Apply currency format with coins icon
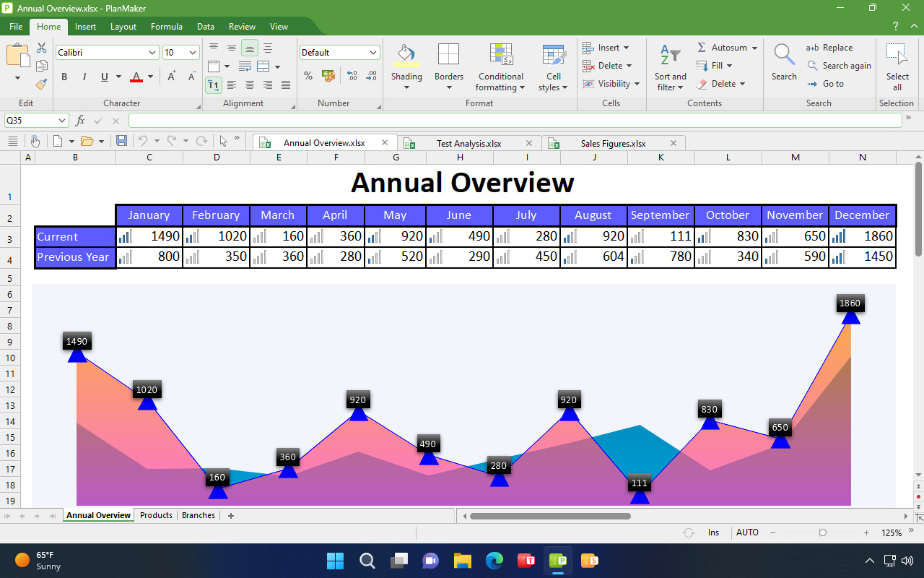924x578 pixels. (328, 75)
